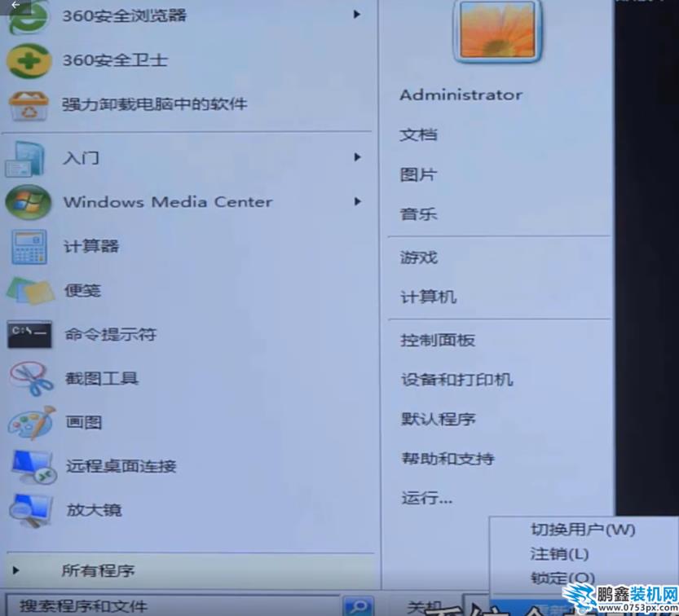
Task: Click the search magnifier icon
Action: pos(358,606)
